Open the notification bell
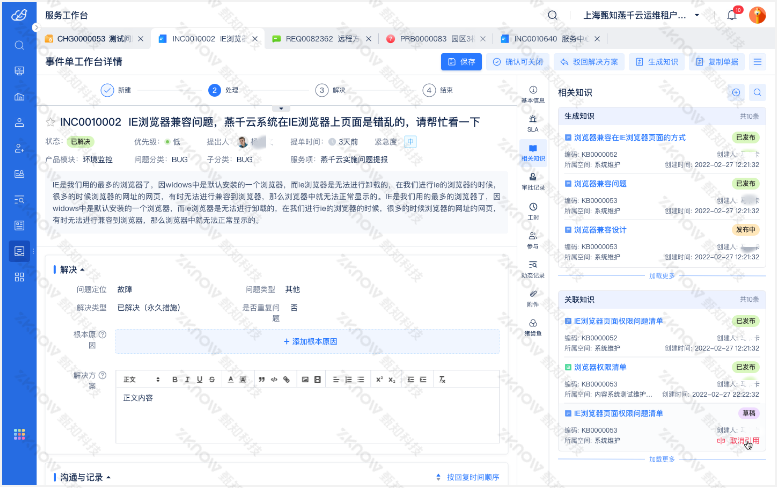777x488 pixels. [x=732, y=15]
